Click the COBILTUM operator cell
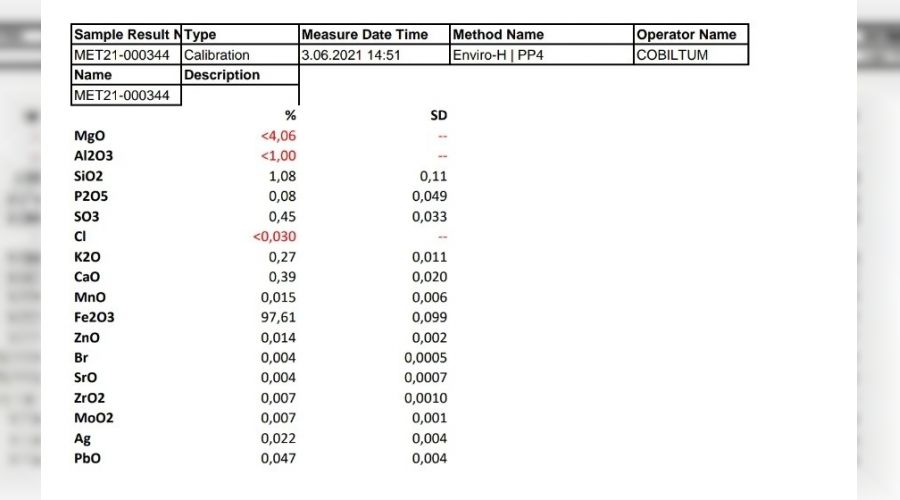This screenshot has height=500, width=900. [691, 55]
